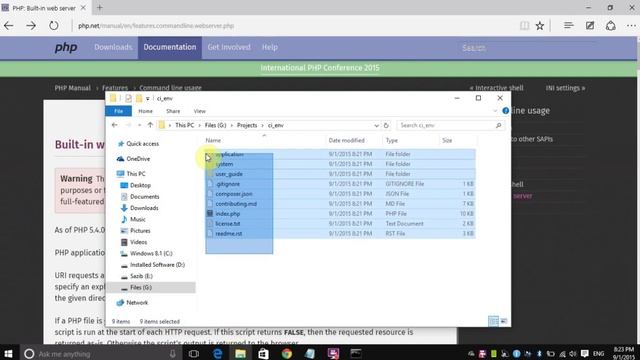Click the browser back arrow
640x360 pixels.
click(9, 26)
